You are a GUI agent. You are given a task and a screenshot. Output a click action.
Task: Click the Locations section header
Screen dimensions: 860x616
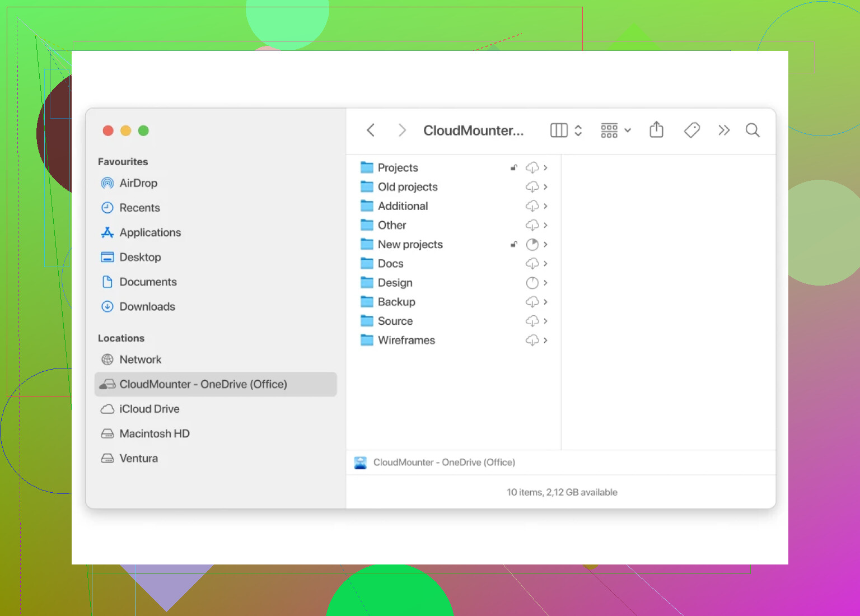(121, 338)
